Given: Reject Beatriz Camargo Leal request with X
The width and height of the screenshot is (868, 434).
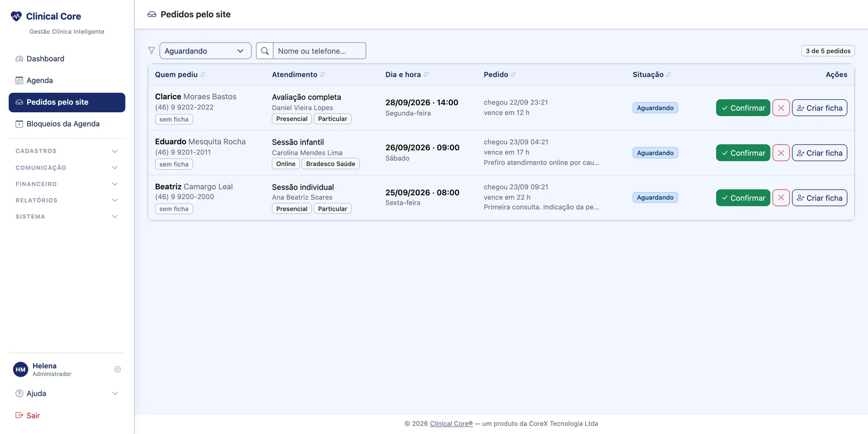Looking at the screenshot, I should coord(781,198).
